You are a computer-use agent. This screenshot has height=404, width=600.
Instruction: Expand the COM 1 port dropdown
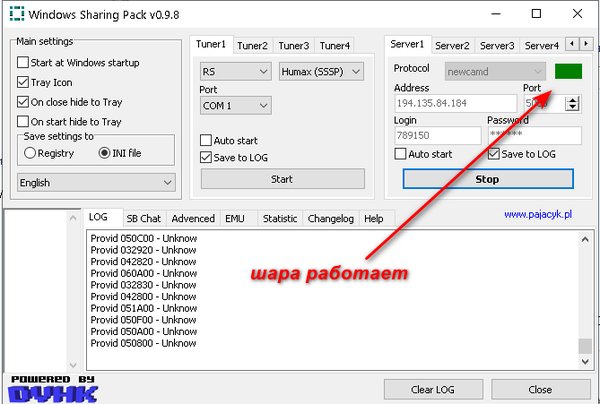[235, 105]
